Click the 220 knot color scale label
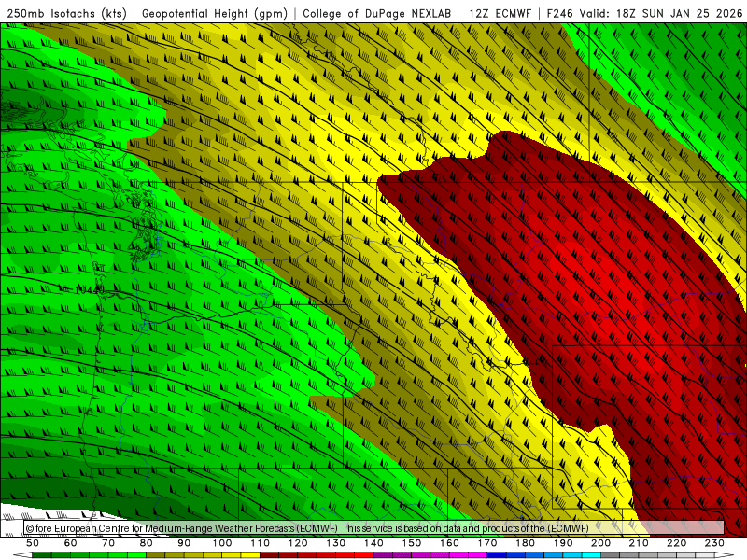 677,543
